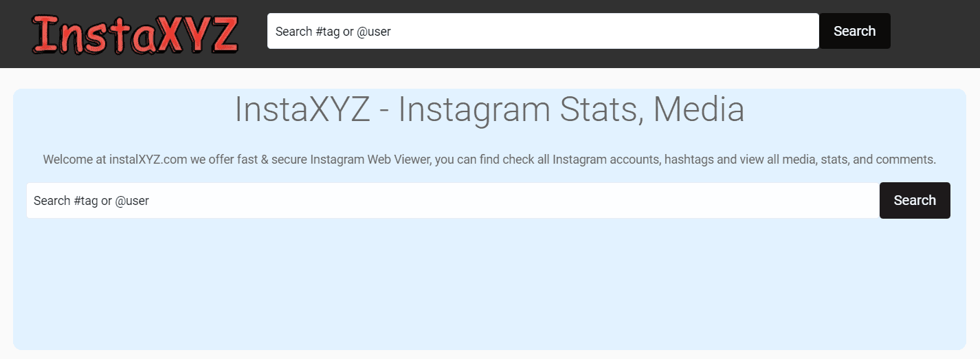This screenshot has width=980, height=359.
Task: Click the "InstaXYZ - Instagram Stats, Media" heading
Action: click(489, 109)
